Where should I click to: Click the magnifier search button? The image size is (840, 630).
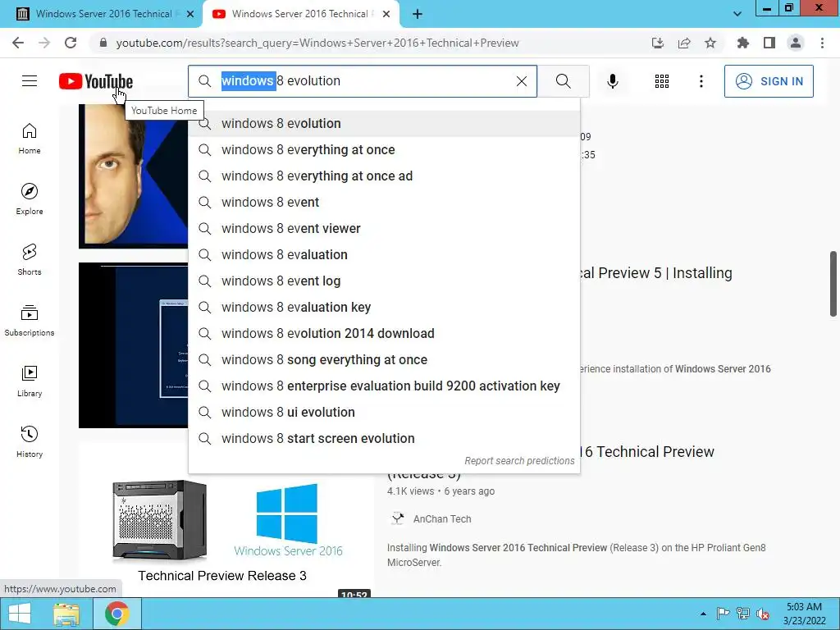pos(563,81)
